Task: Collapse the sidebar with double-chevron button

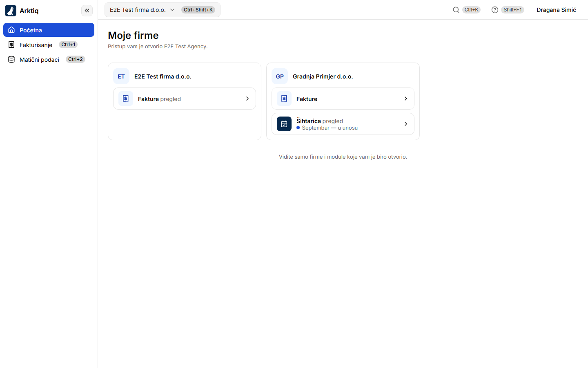Action: point(87,11)
